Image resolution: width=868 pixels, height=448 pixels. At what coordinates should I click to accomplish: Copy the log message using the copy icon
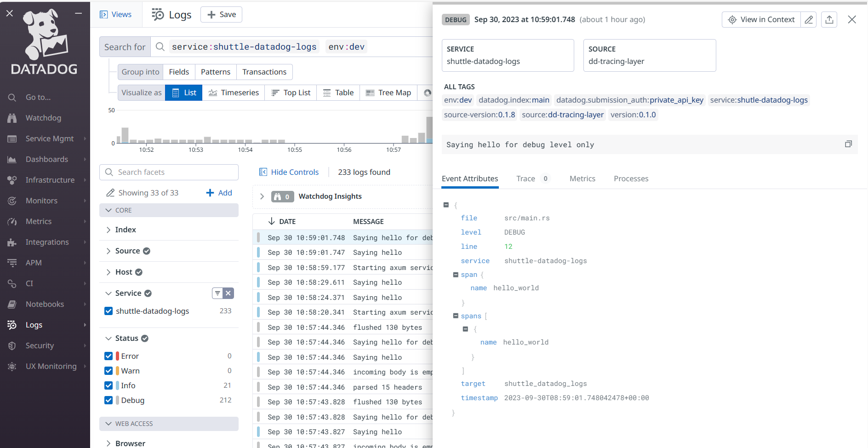click(848, 144)
